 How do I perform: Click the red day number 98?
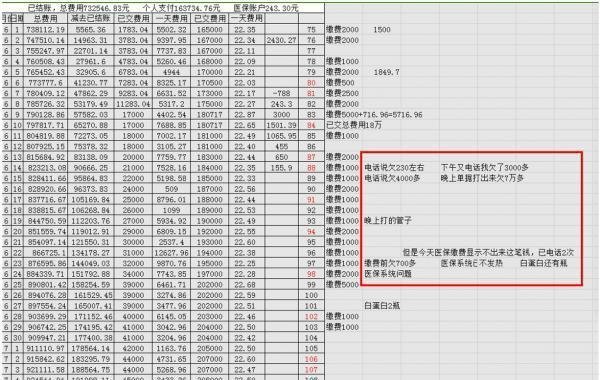(311, 274)
